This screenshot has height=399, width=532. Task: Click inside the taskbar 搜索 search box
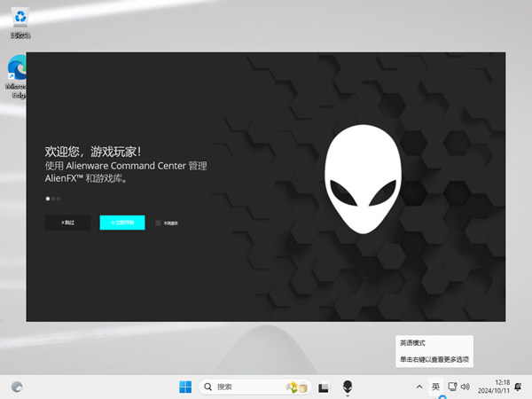[239, 387]
